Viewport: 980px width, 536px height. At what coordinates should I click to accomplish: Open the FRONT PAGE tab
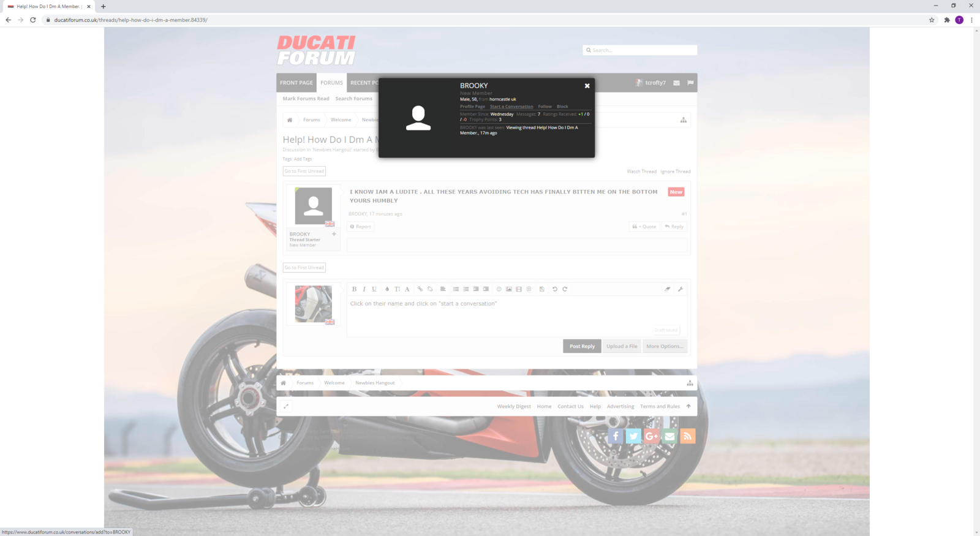296,83
